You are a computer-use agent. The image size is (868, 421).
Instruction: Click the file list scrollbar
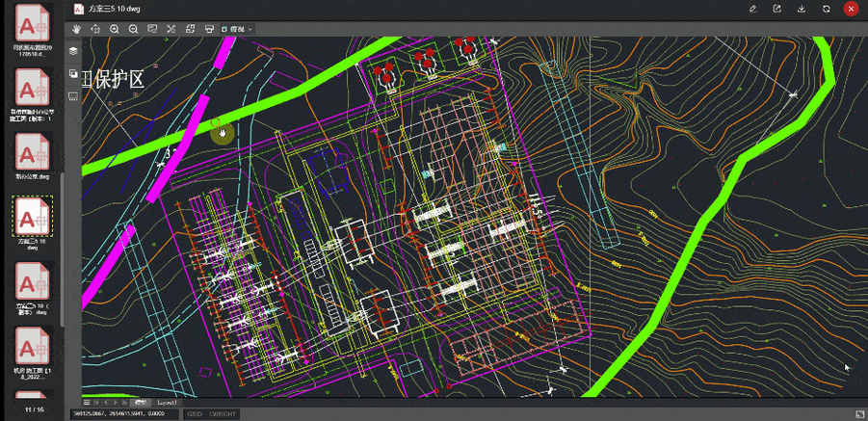(63, 249)
